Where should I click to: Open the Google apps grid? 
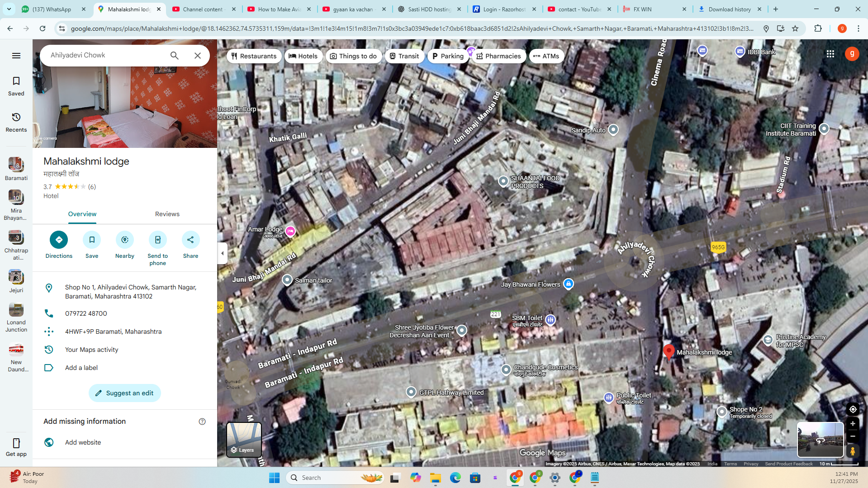830,54
